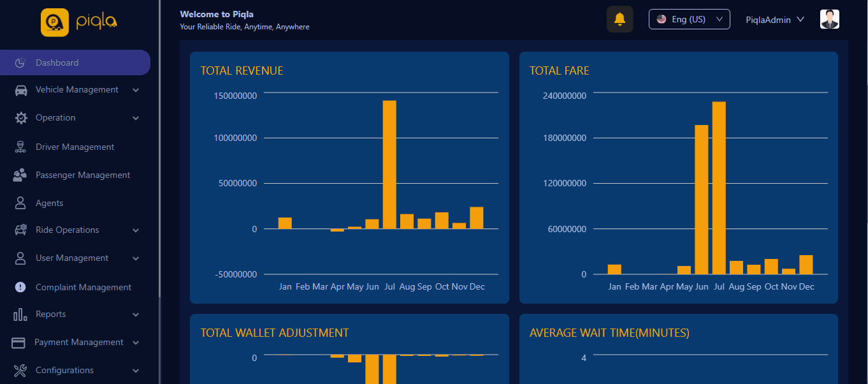Click the AVERAGE WAIT TIME(MINUTES) title
The height and width of the screenshot is (384, 868).
click(609, 333)
